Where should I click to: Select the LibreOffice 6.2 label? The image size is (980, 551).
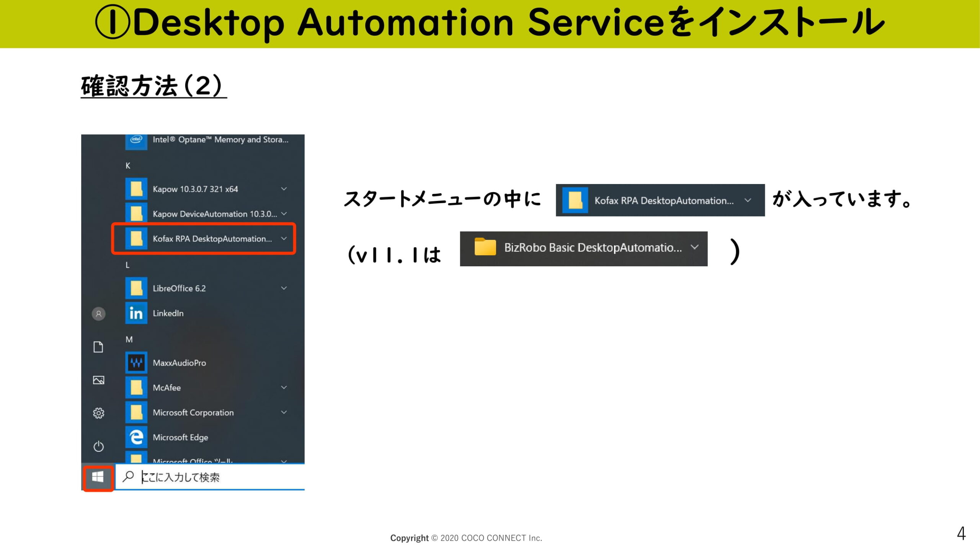179,289
